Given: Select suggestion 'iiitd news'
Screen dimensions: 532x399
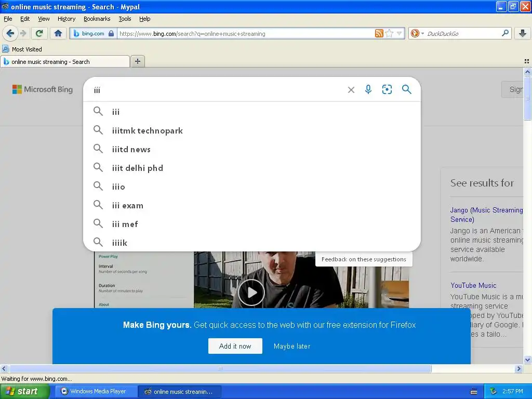Looking at the screenshot, I should coord(252,149).
